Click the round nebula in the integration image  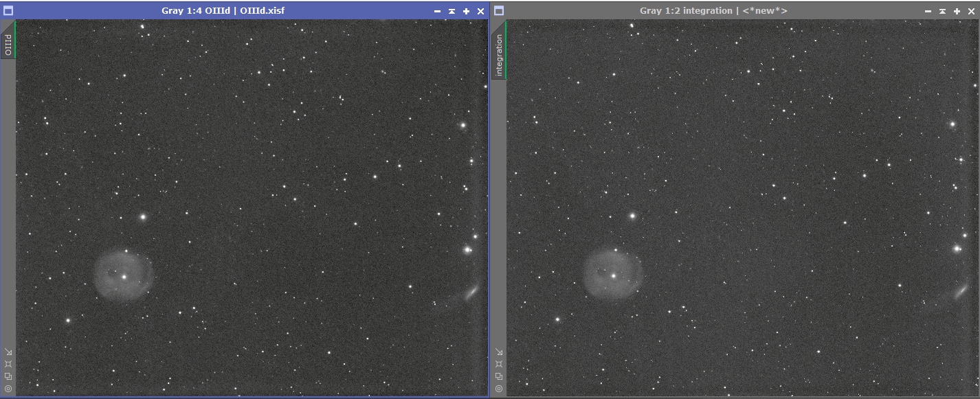(613, 275)
